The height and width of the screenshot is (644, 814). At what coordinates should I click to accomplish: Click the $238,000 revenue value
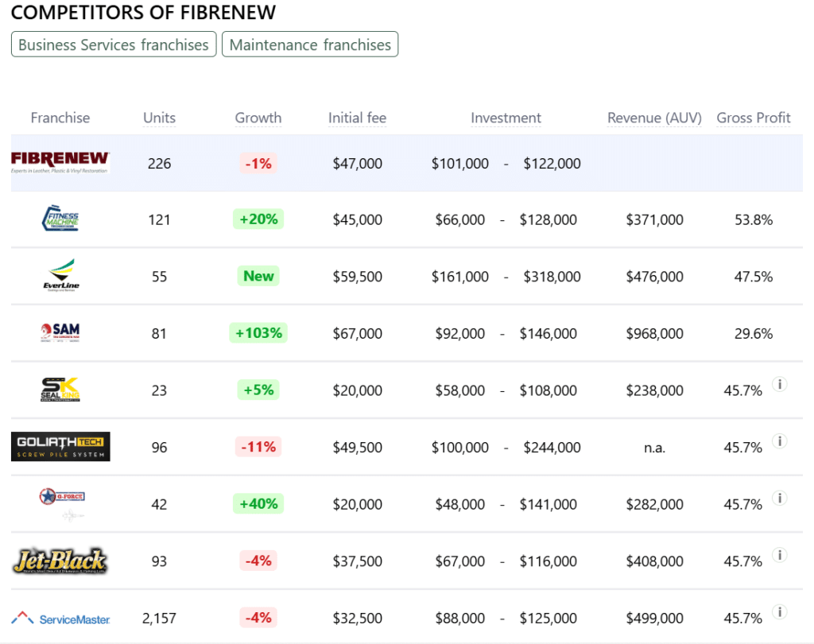(x=654, y=390)
